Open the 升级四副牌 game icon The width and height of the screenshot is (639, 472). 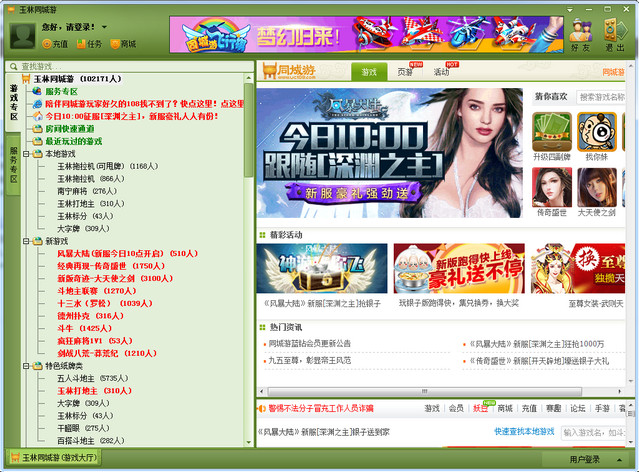tap(552, 132)
